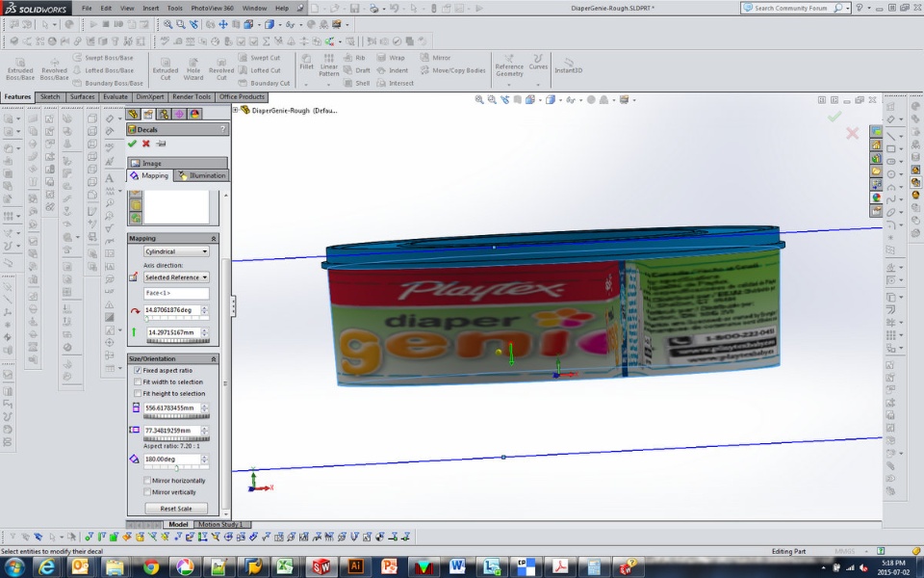Open Microsoft Word from taskbar
Image resolution: width=924 pixels, height=578 pixels.
tap(457, 566)
